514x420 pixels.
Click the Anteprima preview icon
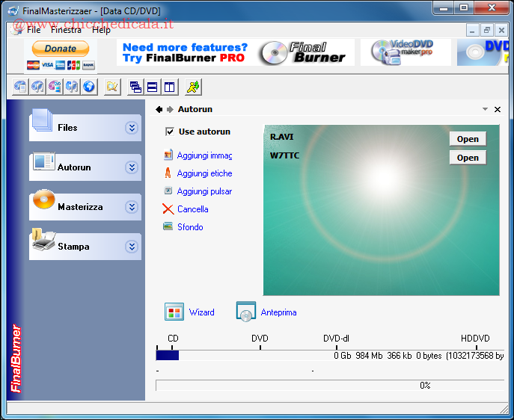(246, 312)
